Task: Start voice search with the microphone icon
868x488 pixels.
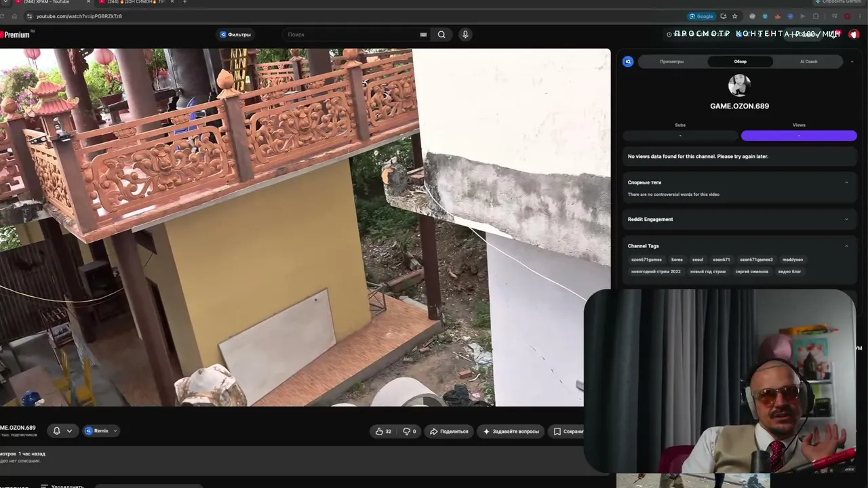Action: point(465,35)
